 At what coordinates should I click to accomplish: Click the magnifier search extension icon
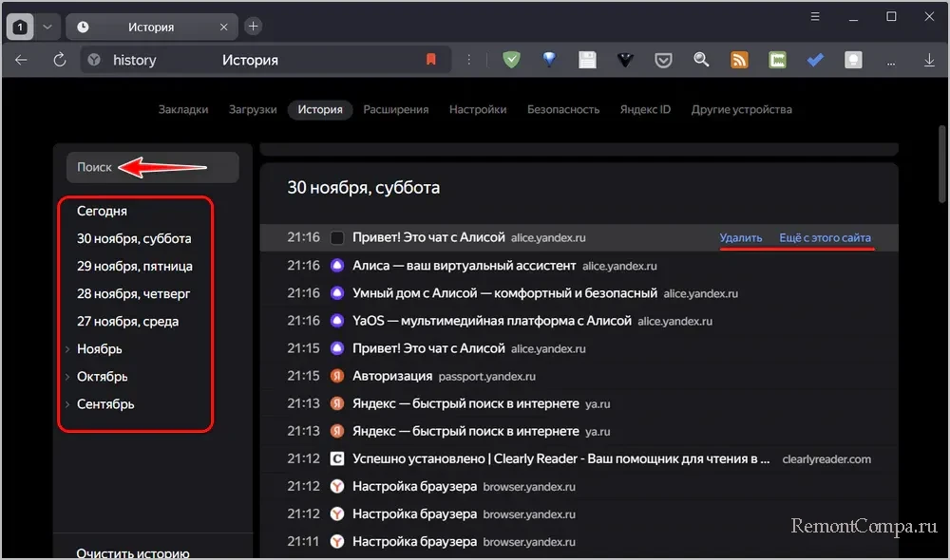click(701, 60)
